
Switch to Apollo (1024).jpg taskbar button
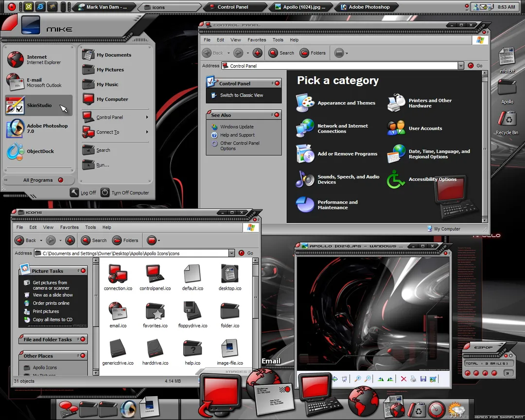[x=300, y=7]
